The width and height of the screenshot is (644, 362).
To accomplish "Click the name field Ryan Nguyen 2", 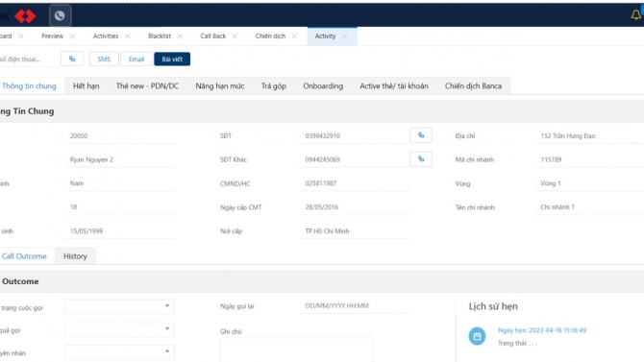I will tap(119, 159).
